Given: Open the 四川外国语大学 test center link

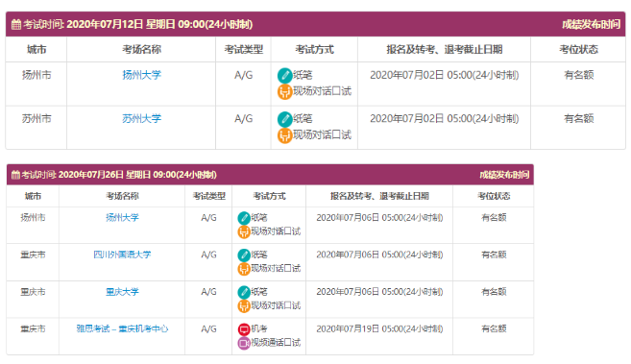Looking at the screenshot, I should coord(122,255).
